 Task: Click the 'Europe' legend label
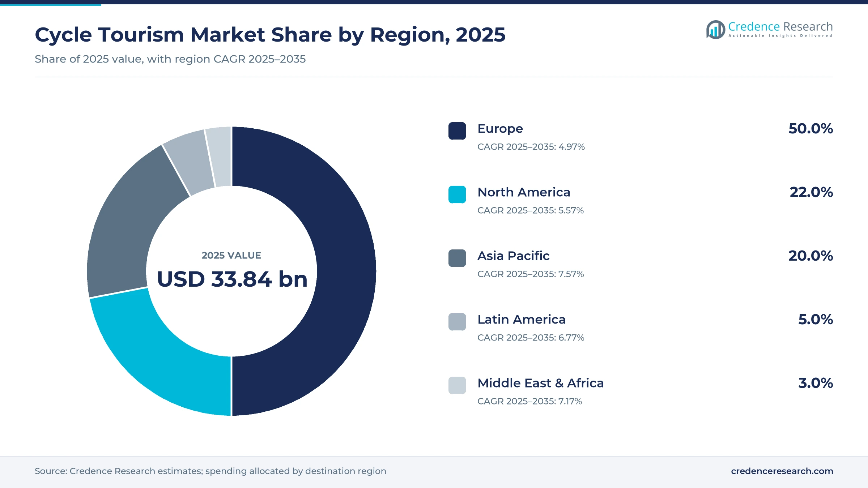click(x=500, y=129)
